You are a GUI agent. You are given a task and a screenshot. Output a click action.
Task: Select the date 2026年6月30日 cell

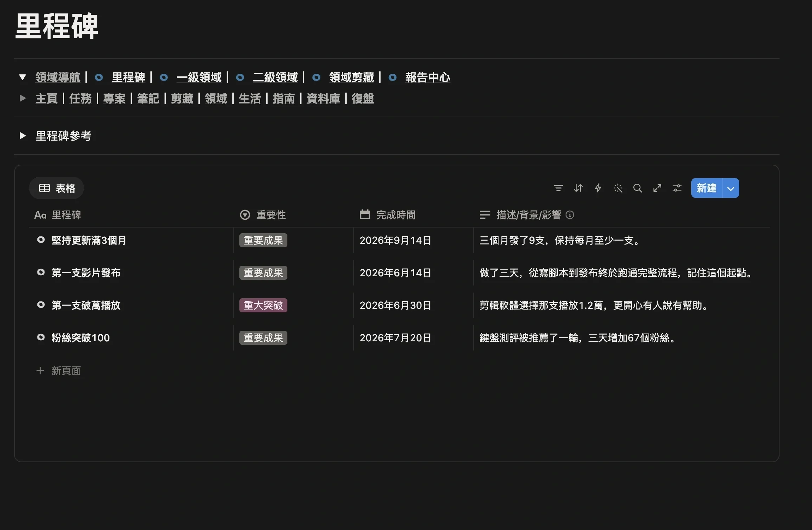395,305
